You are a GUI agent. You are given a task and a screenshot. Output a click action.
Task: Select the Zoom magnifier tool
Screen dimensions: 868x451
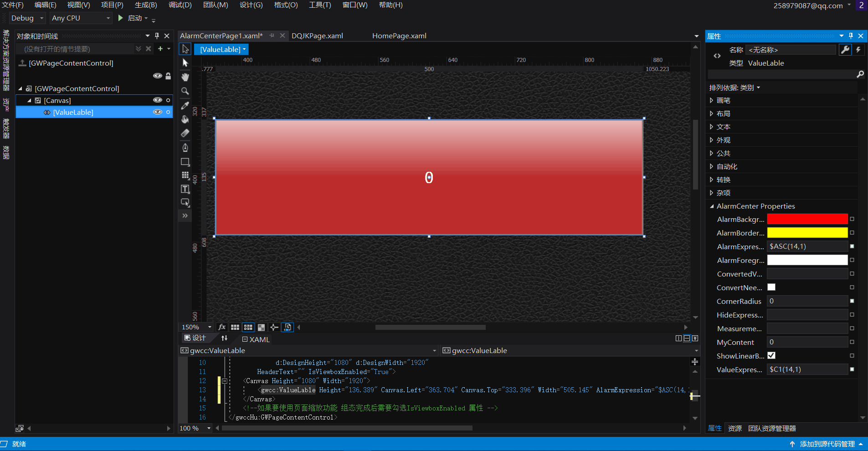(x=185, y=91)
